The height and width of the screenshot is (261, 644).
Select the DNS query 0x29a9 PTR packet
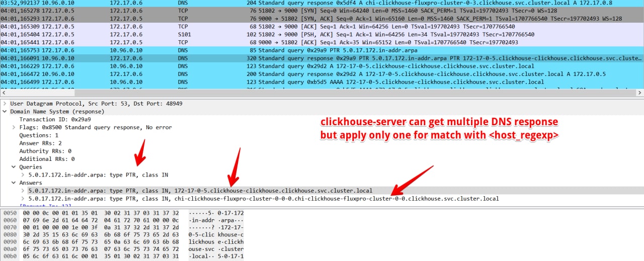point(322,50)
